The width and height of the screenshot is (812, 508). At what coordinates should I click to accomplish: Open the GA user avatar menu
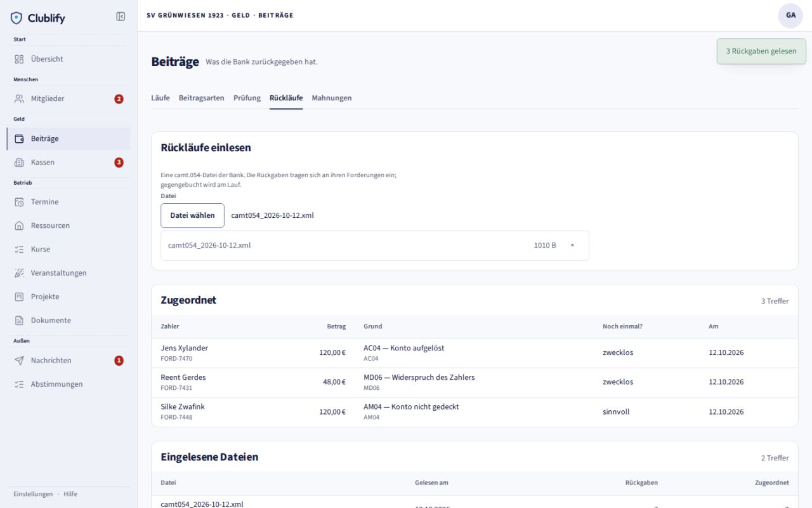[x=790, y=15]
